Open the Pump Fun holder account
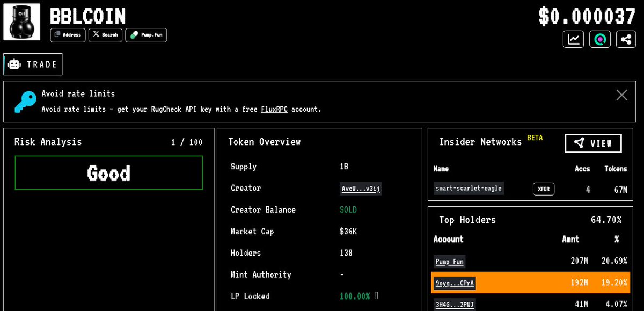Screen dimensions: 644x311 tap(449, 262)
